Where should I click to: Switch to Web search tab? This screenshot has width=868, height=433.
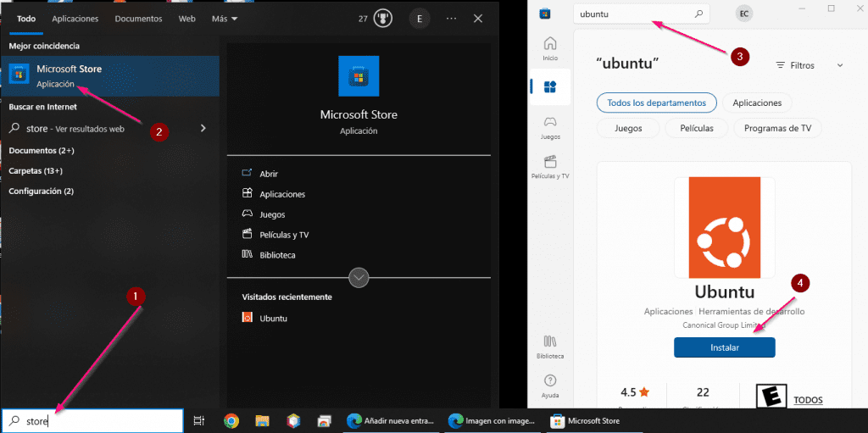[187, 19]
